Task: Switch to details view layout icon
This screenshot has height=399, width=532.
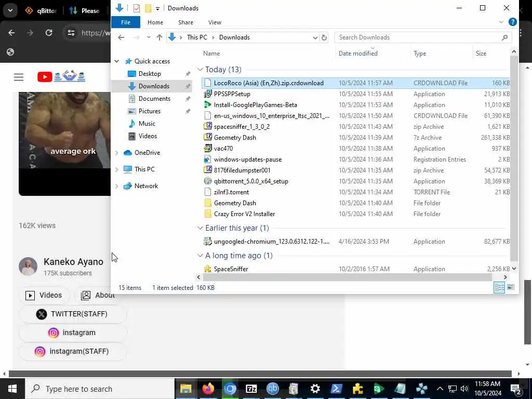Action: tap(499, 287)
